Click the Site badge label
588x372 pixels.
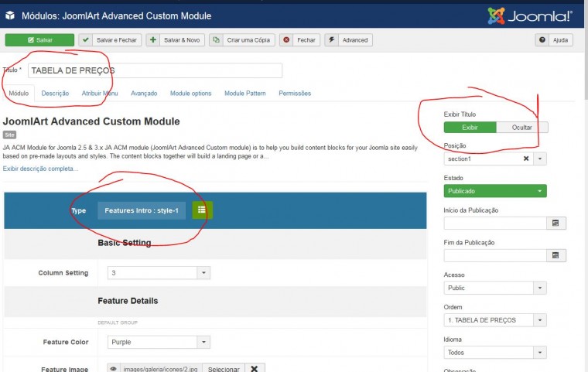pos(10,135)
